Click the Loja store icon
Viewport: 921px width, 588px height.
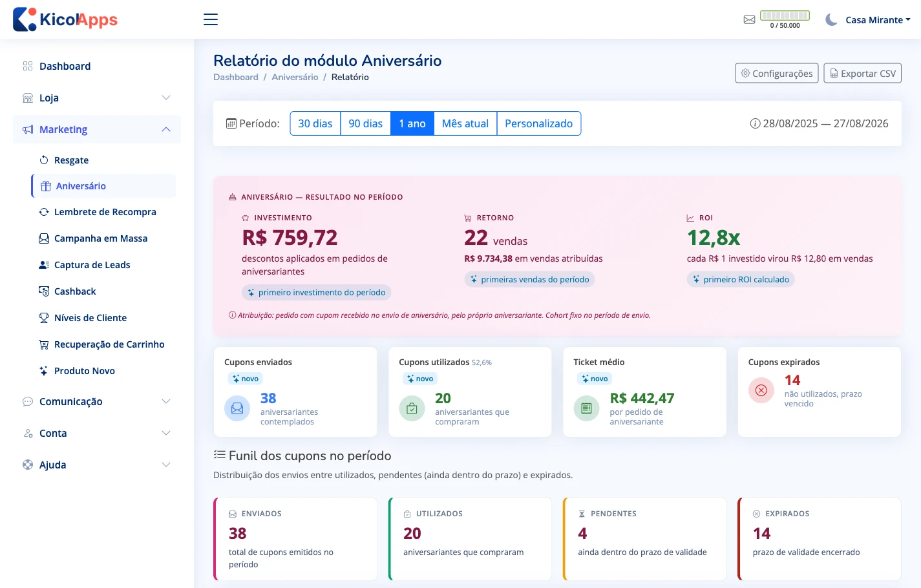pyautogui.click(x=28, y=98)
